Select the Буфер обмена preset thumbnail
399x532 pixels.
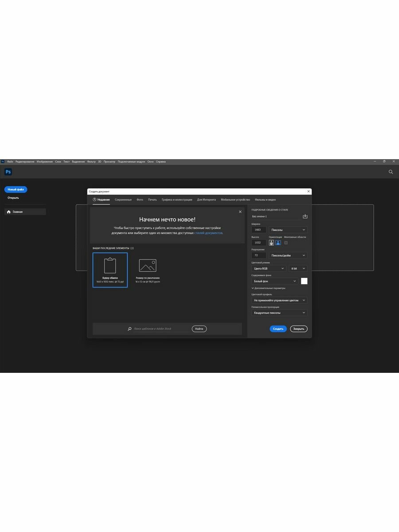[110, 270]
